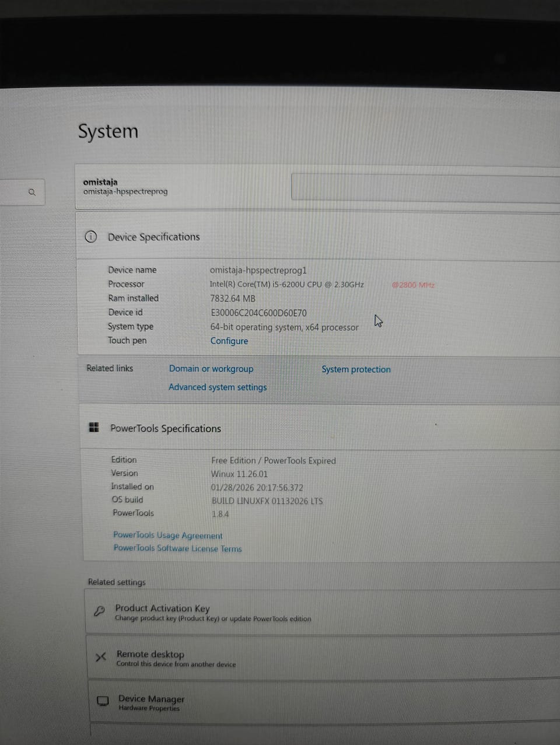Click the Device Specifications header
Image resolution: width=560 pixels, height=745 pixels.
click(154, 237)
